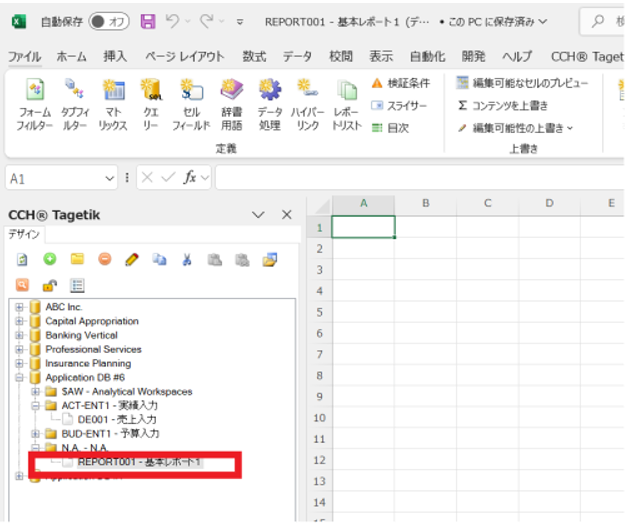
Task: Expand the ABC Inc. tree node
Action: (x=19, y=307)
